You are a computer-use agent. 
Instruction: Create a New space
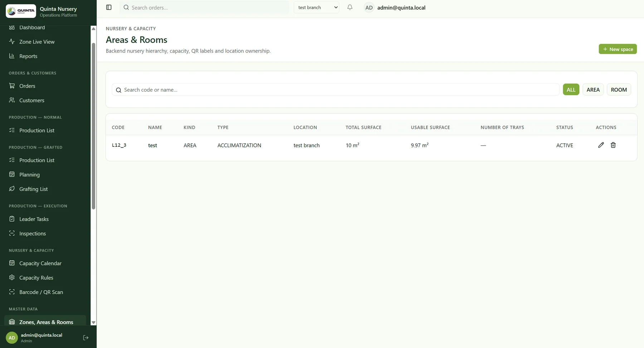(618, 49)
